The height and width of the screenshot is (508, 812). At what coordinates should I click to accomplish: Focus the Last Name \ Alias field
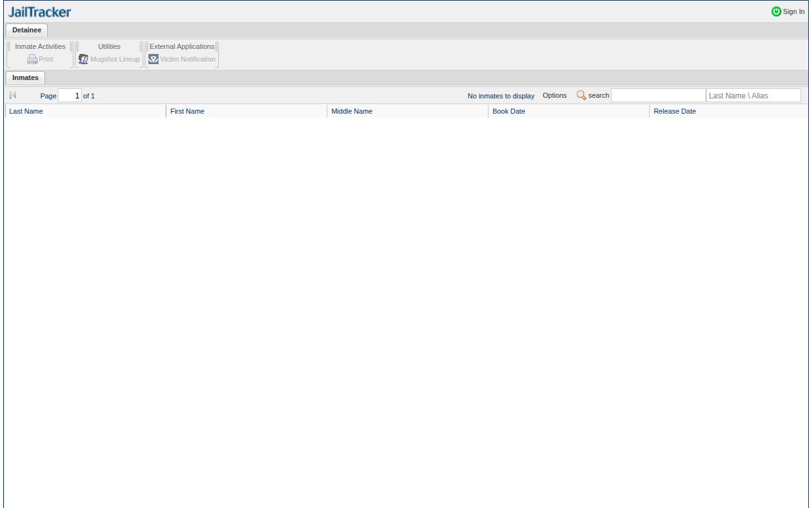coord(754,95)
